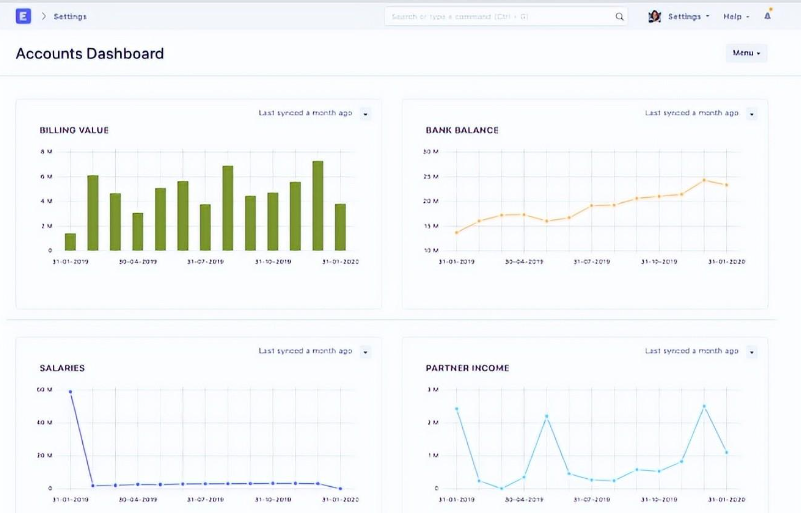
Task: Click Salaries' Last synced a month ago text
Action: (305, 351)
